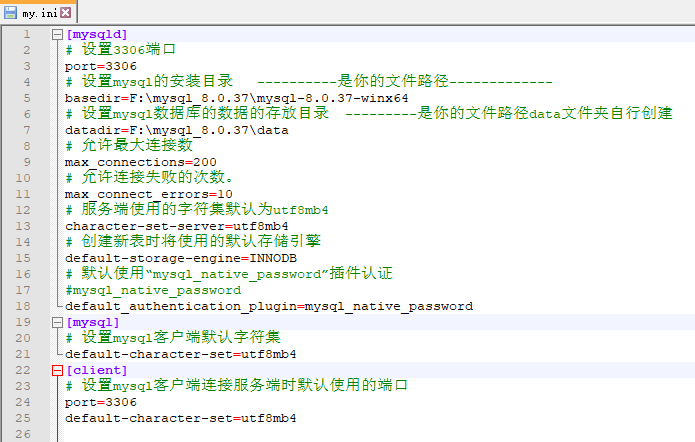
Task: Click comment about 服务端使用的字符集默认为utf8mb4
Action: [197, 210]
